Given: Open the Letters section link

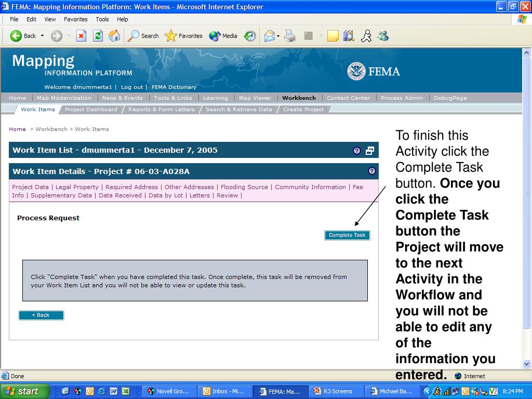Looking at the screenshot, I should pyautogui.click(x=199, y=195).
